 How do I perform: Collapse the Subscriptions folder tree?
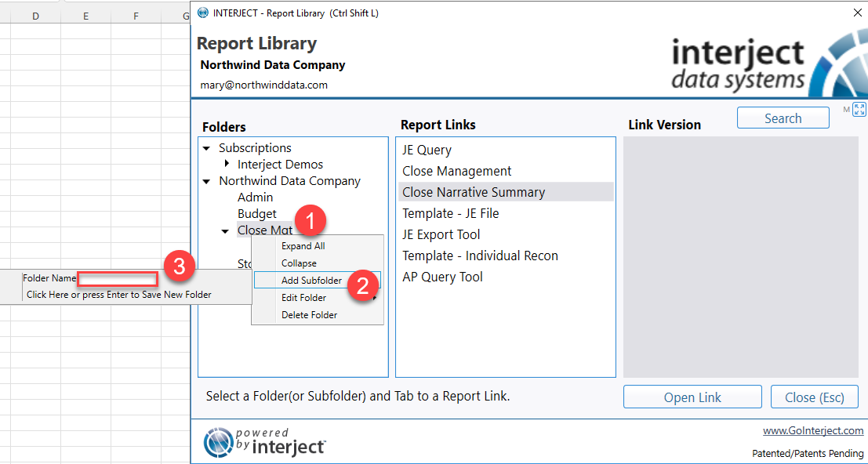(206, 149)
